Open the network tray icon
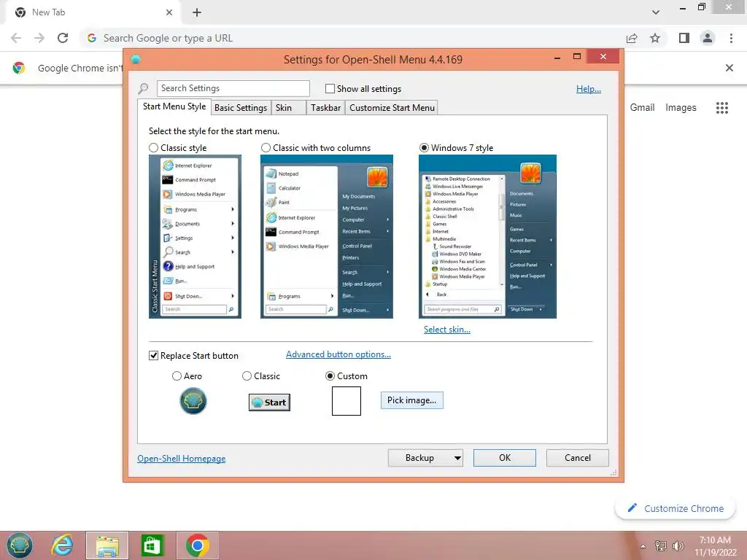 point(660,545)
